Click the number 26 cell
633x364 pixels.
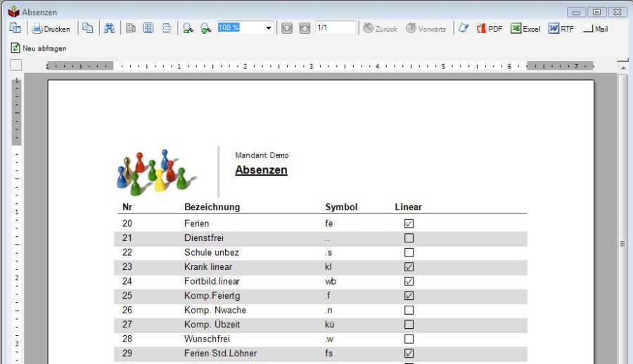(x=127, y=311)
